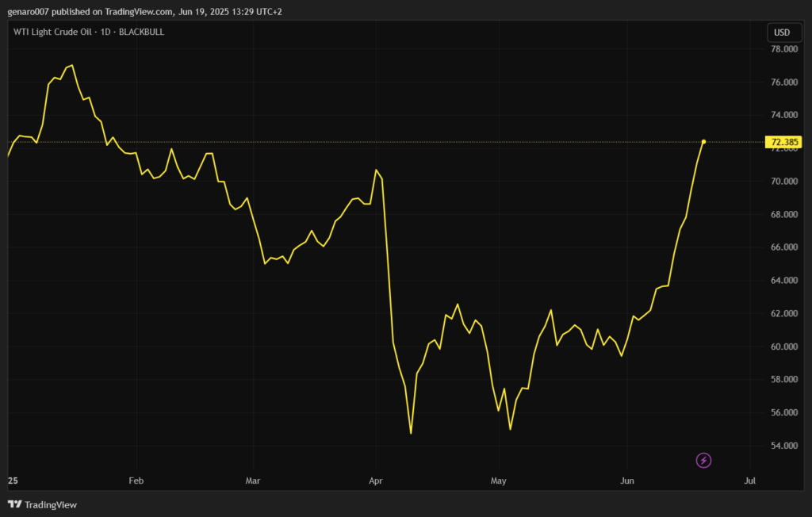This screenshot has height=517, width=812.
Task: Click the 70.000 price axis label
Action: 783,182
